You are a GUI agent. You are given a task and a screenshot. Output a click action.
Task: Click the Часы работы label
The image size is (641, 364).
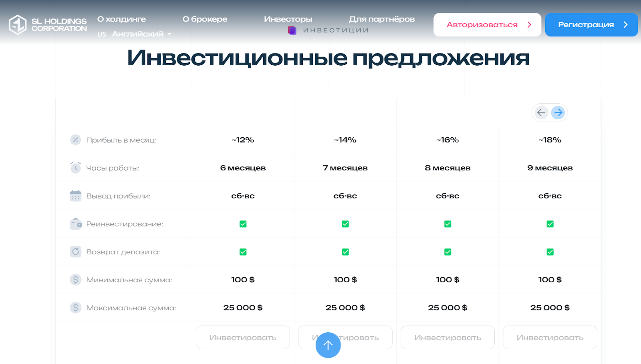[x=113, y=168]
